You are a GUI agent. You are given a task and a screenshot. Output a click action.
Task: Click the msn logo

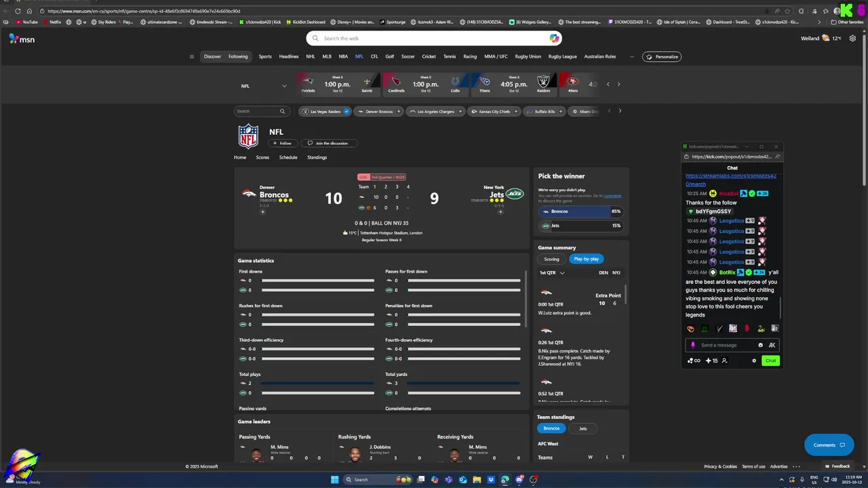coord(22,39)
